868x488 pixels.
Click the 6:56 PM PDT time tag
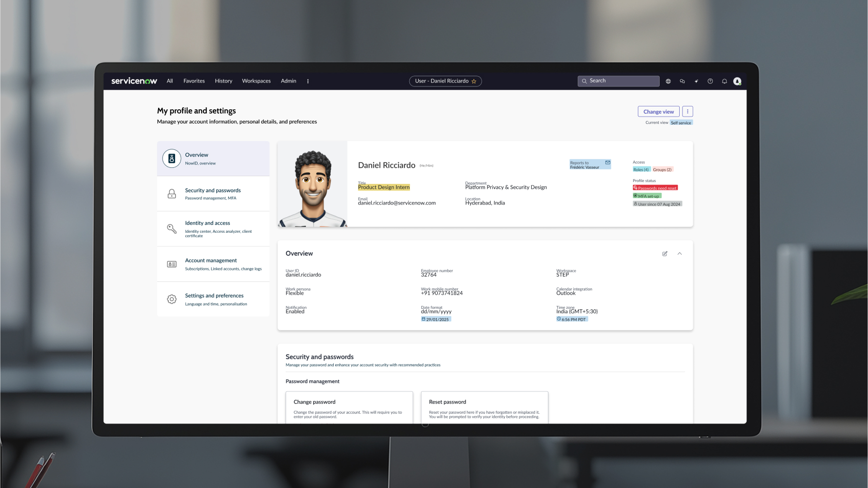(x=572, y=319)
